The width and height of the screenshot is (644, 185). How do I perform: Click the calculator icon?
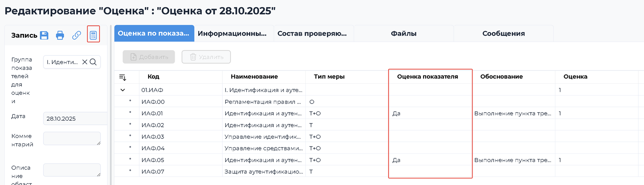click(93, 35)
